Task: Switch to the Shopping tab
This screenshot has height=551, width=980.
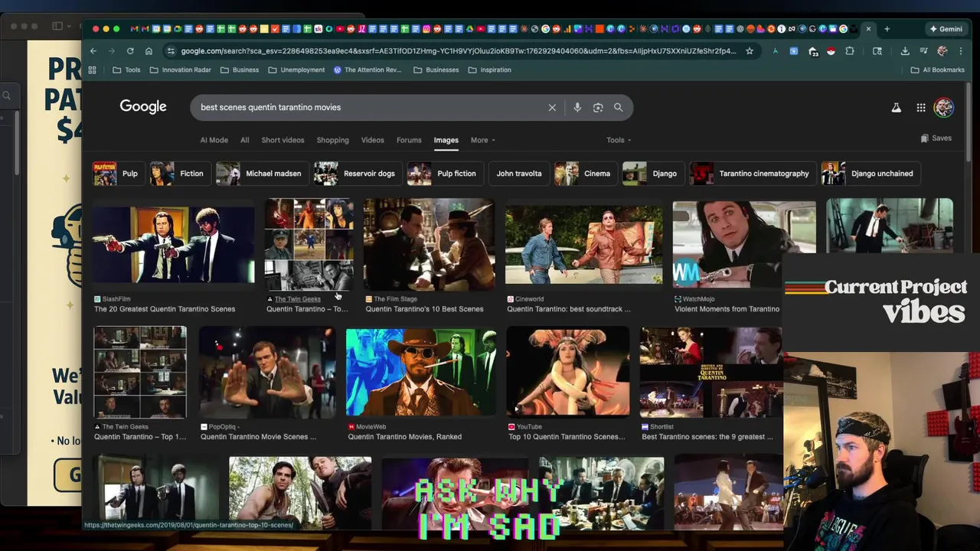Action: [332, 140]
